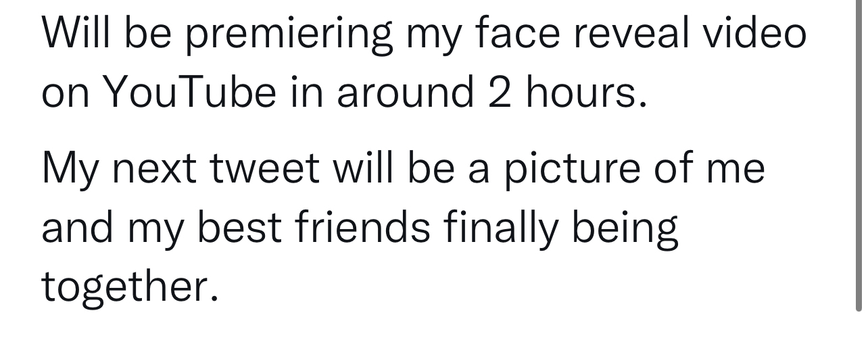Click the word "premiering" in the tweet
This screenshot has width=868, height=342.
pos(289,34)
